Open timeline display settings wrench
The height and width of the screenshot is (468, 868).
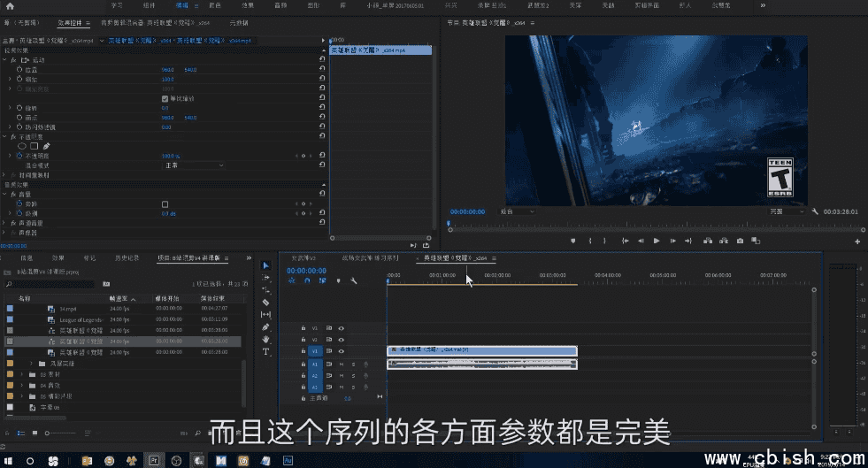pos(354,281)
